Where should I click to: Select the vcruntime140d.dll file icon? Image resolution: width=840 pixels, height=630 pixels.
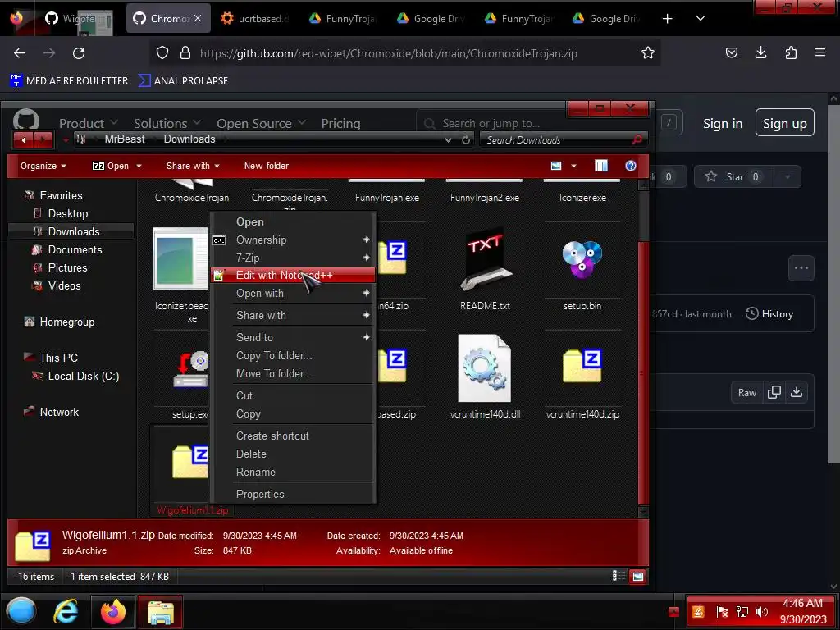485,368
